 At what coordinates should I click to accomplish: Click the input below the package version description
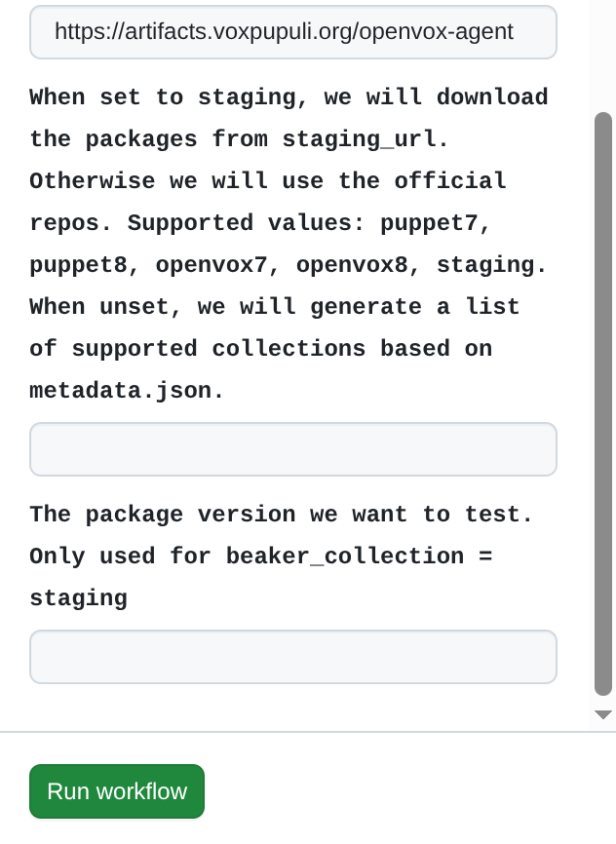(x=292, y=656)
